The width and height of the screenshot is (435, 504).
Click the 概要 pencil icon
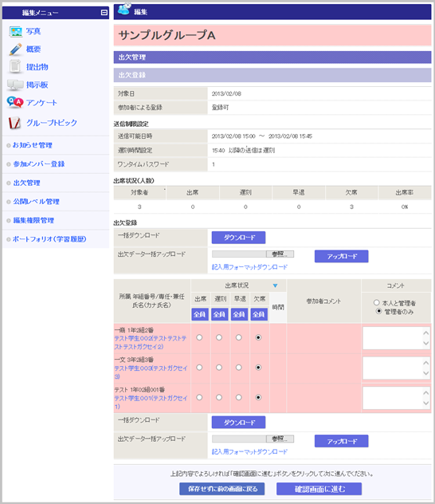[15, 49]
